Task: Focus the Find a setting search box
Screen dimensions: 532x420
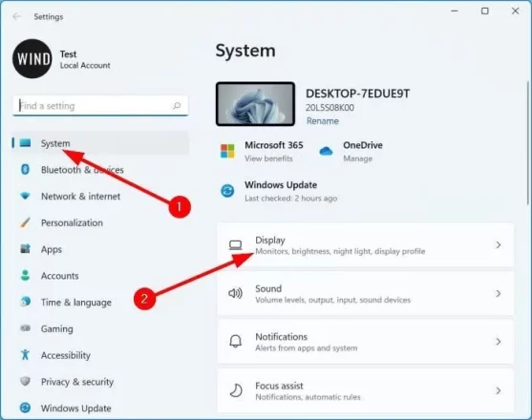Action: tap(100, 106)
